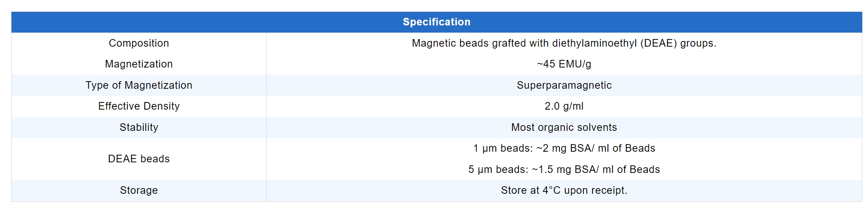The image size is (868, 212).
Task: Select the ~45 EMU/g value
Action: coord(564,64)
